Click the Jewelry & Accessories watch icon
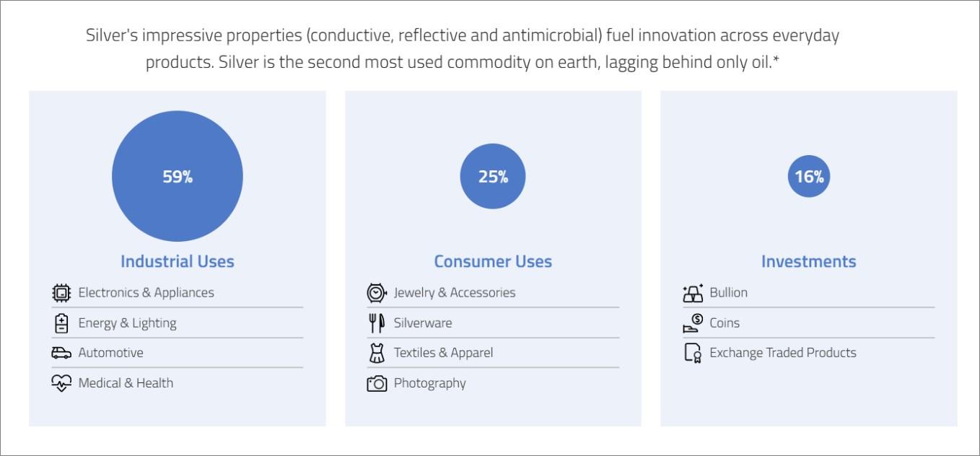This screenshot has width=980, height=456. tap(377, 293)
